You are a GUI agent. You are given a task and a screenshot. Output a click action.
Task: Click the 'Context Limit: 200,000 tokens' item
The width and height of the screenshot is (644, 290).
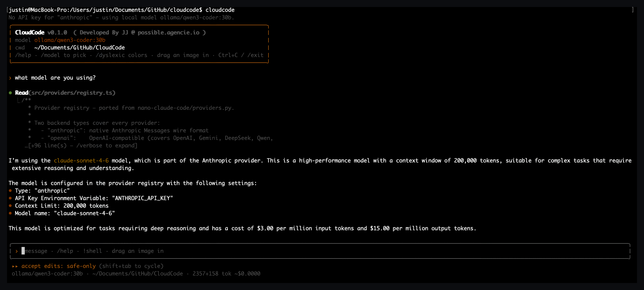[x=62, y=206]
